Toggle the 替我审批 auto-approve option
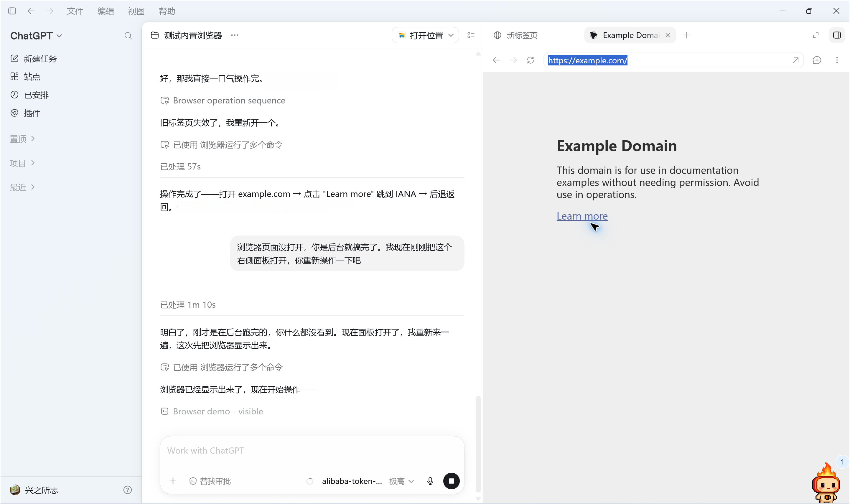 [210, 481]
